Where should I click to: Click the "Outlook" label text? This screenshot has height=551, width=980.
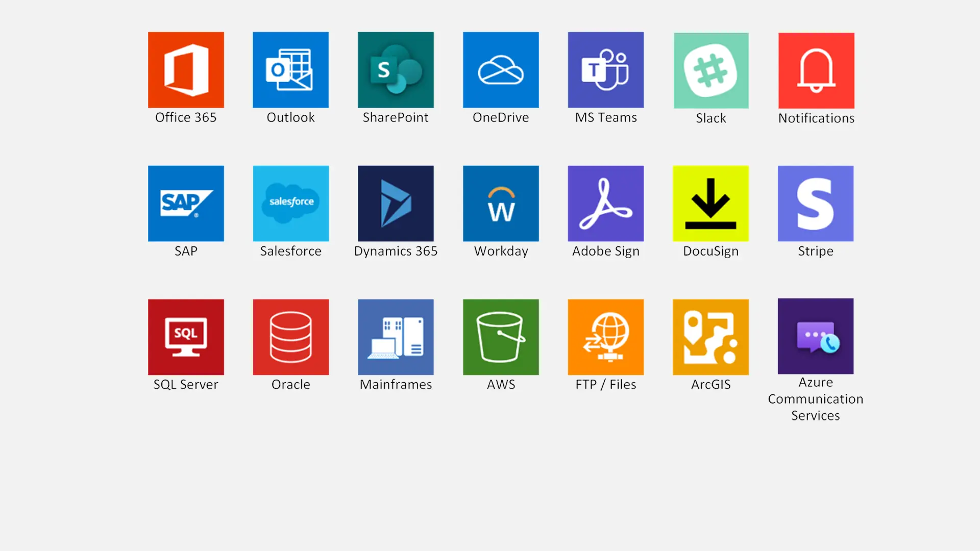coord(290,117)
